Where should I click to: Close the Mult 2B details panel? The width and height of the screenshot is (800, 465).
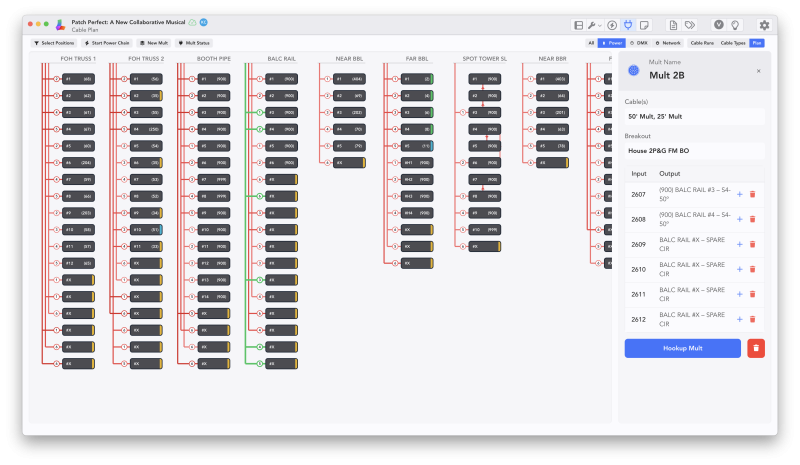tap(759, 71)
